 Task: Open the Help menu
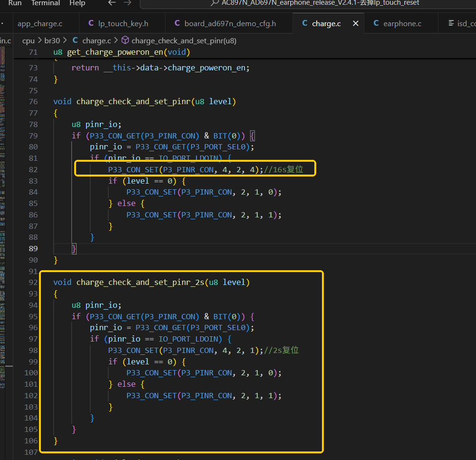[x=78, y=3]
